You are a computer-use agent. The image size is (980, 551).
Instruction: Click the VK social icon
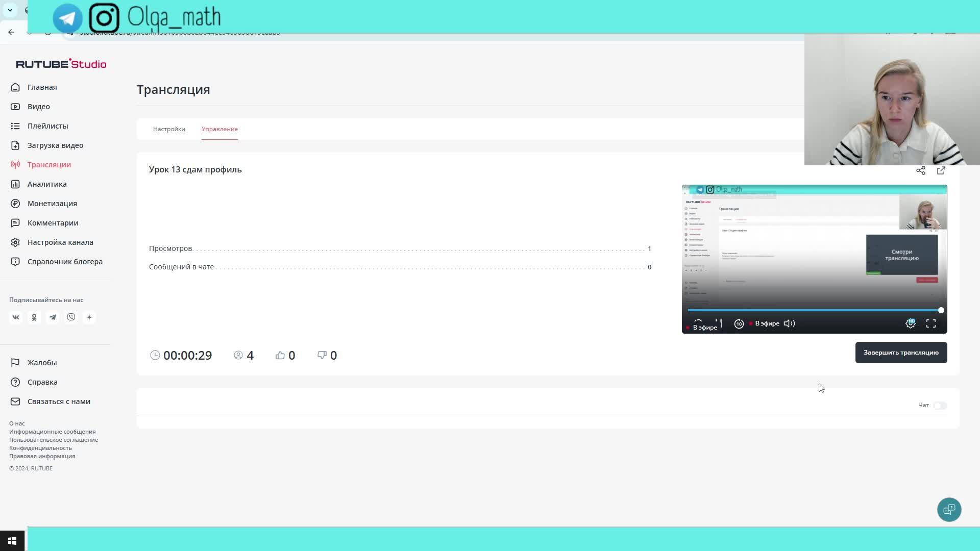[16, 317]
